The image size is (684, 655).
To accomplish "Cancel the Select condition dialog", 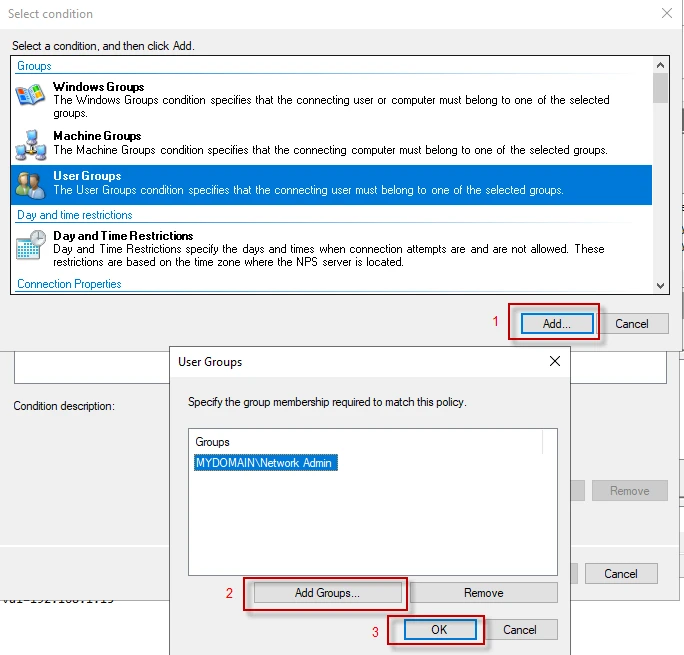I will click(632, 324).
